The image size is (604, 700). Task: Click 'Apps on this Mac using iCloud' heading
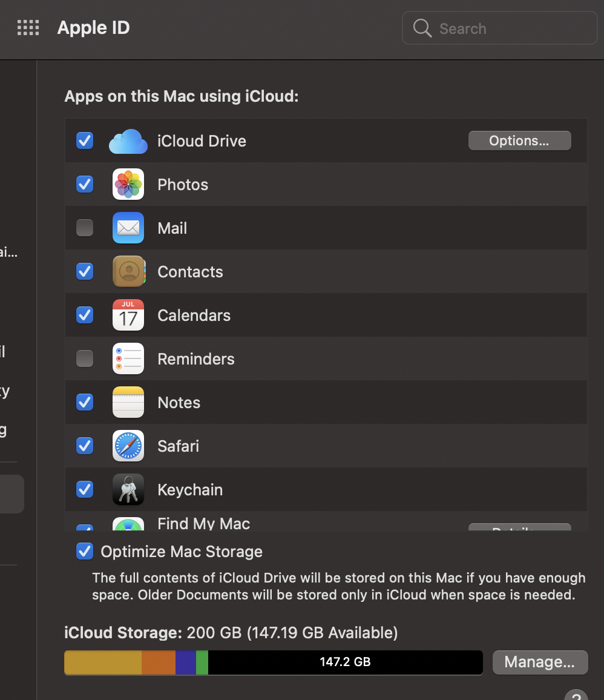click(x=182, y=96)
